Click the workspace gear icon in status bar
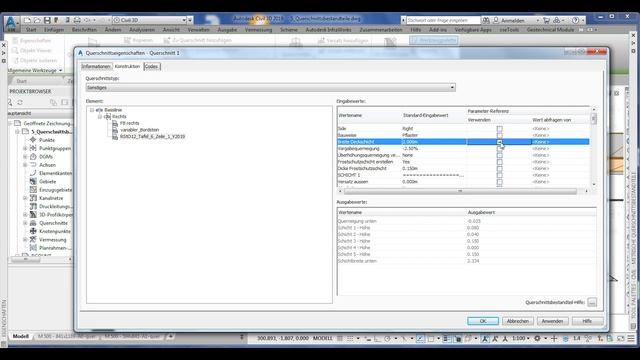640x360 pixels. pos(537,338)
